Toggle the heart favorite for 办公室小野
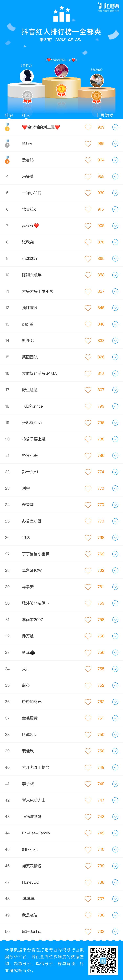 (88, 521)
